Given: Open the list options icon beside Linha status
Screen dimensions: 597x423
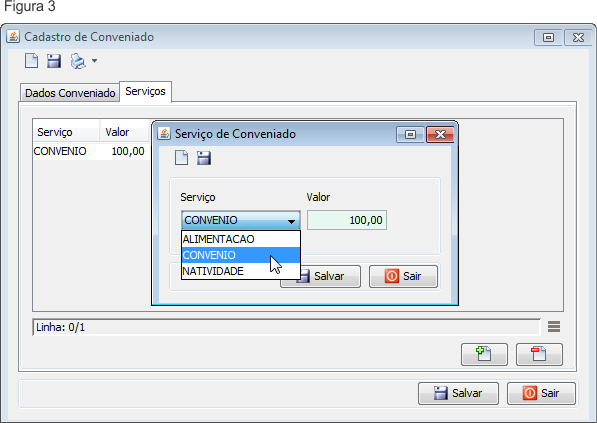Looking at the screenshot, I should click(x=554, y=327).
